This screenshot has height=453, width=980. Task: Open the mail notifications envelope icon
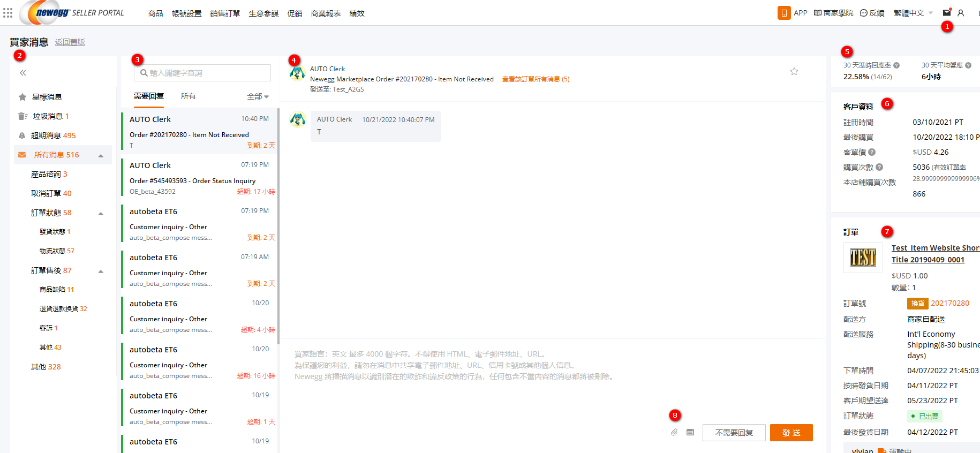[947, 13]
